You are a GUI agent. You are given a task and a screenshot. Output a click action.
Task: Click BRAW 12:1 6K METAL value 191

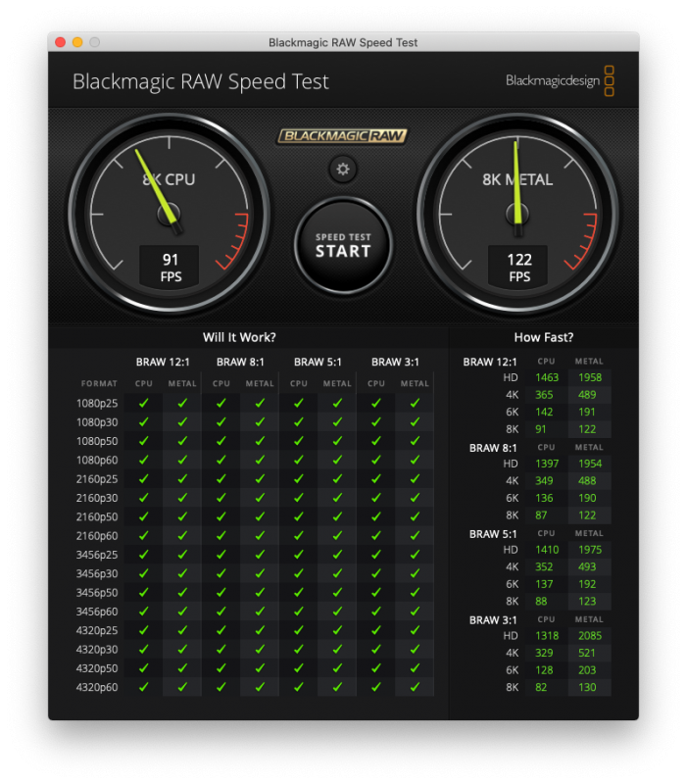pyautogui.click(x=587, y=412)
